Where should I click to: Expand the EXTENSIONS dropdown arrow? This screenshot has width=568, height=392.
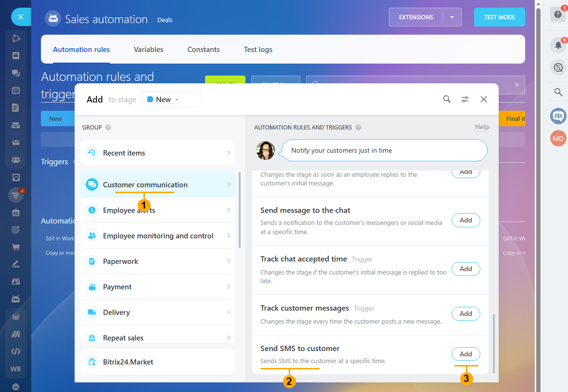(x=452, y=17)
